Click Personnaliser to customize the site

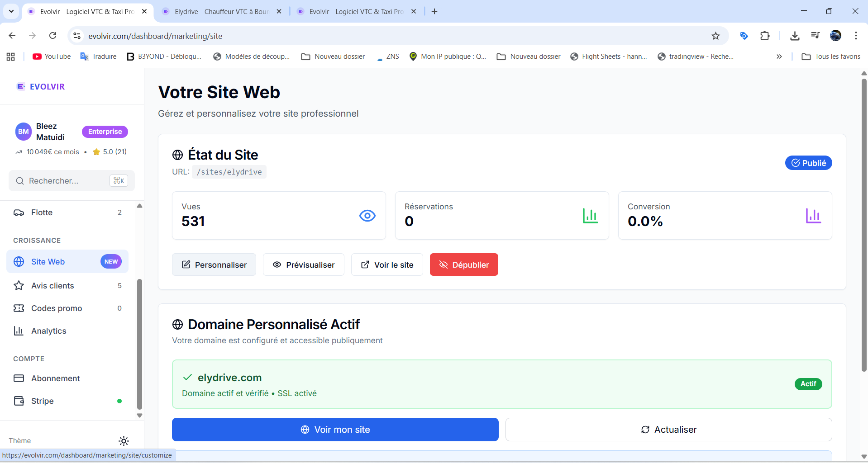[x=214, y=265]
